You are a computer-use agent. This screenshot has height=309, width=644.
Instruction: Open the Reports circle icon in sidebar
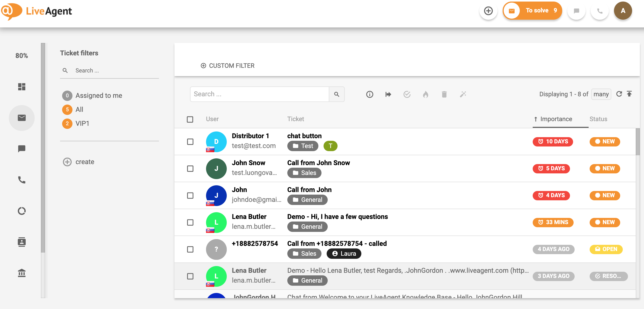tap(22, 211)
